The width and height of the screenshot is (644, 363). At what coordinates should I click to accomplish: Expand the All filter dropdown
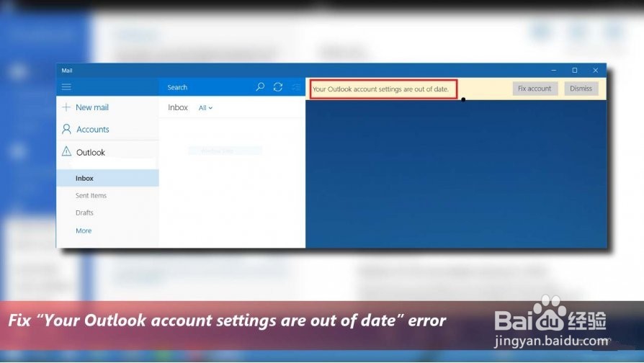pos(205,107)
